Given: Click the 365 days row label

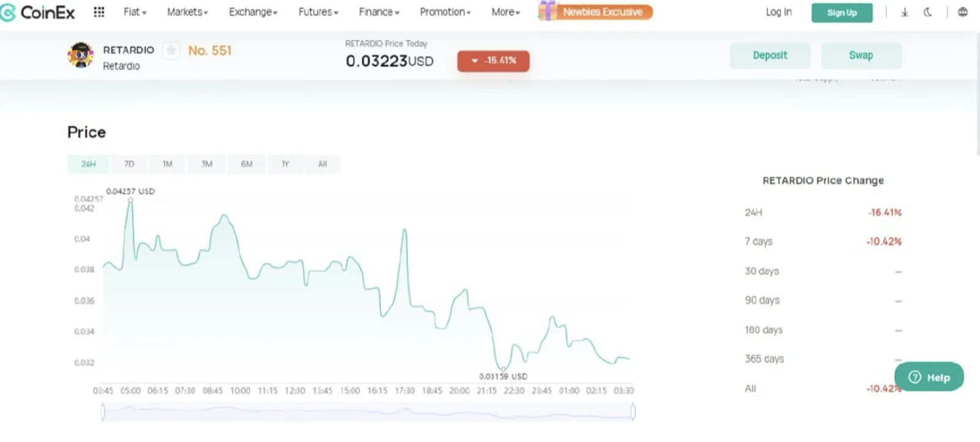Looking at the screenshot, I should pos(764,359).
